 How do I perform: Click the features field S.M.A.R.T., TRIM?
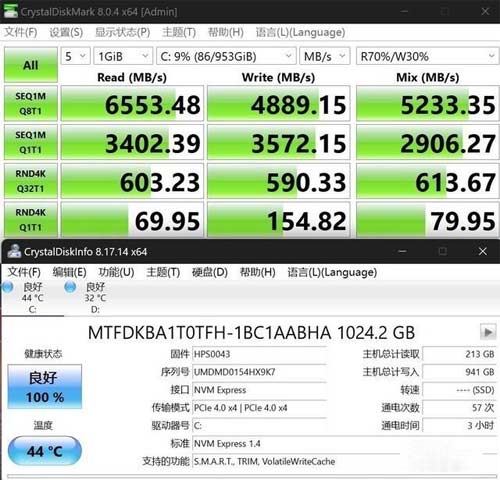point(345,461)
